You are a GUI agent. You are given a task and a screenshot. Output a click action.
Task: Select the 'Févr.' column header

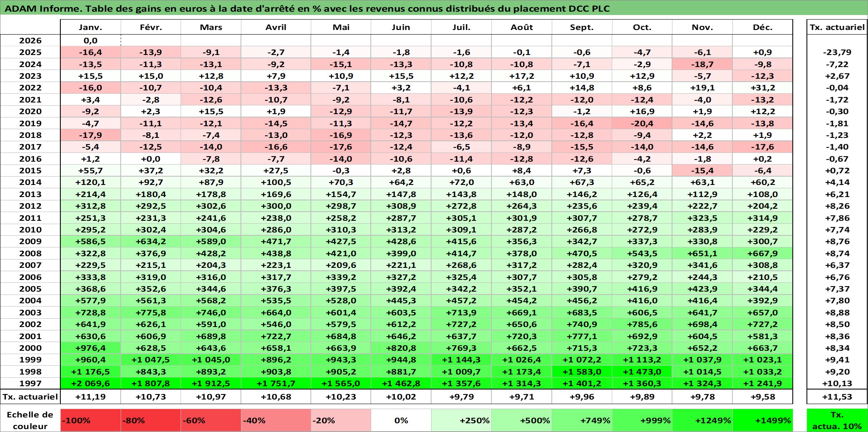click(151, 27)
